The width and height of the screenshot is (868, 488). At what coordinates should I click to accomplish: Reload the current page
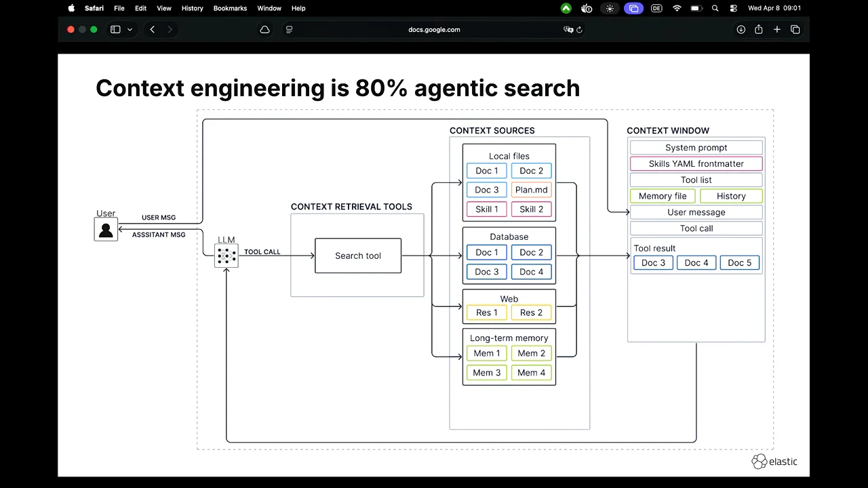click(x=580, y=30)
